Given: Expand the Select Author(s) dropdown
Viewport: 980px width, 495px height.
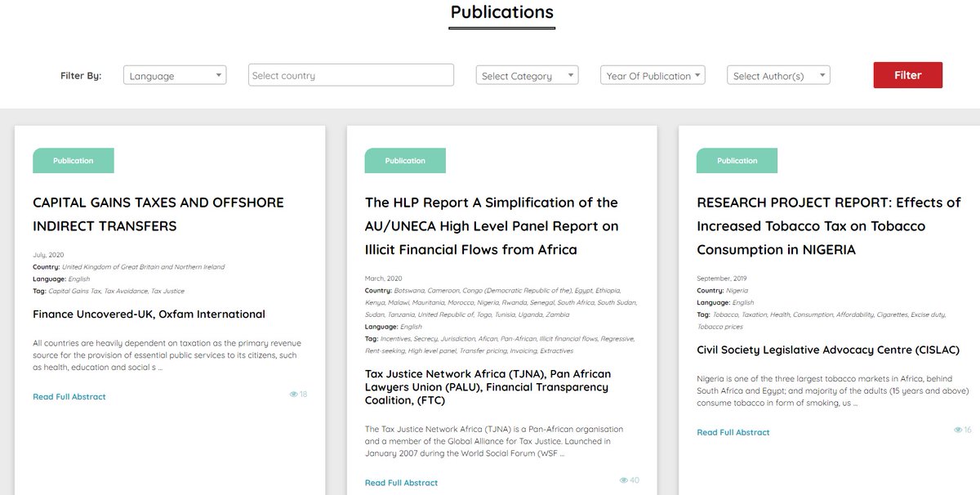Looking at the screenshot, I should point(778,75).
